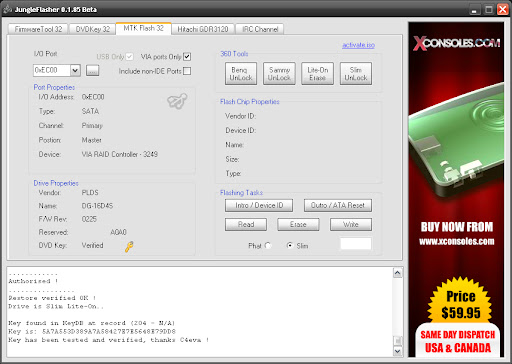The width and height of the screenshot is (512, 364).
Task: Enable Include non-IDE Ports checkbox
Action: pyautogui.click(x=187, y=71)
